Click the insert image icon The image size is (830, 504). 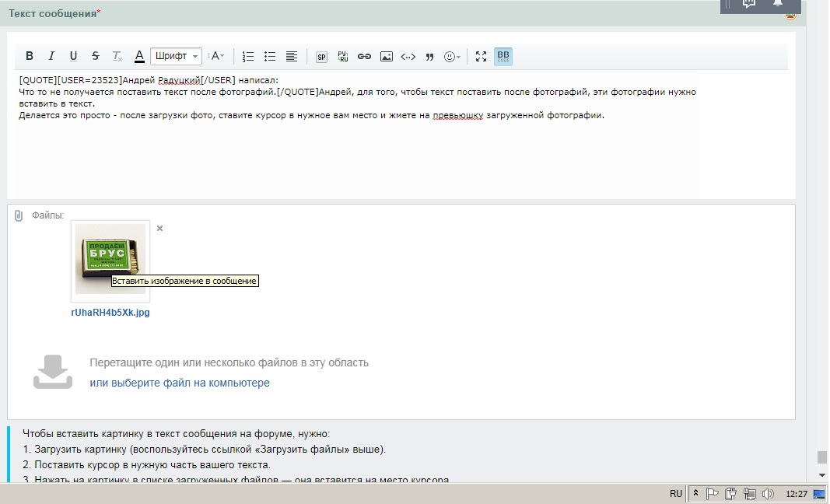coord(386,56)
